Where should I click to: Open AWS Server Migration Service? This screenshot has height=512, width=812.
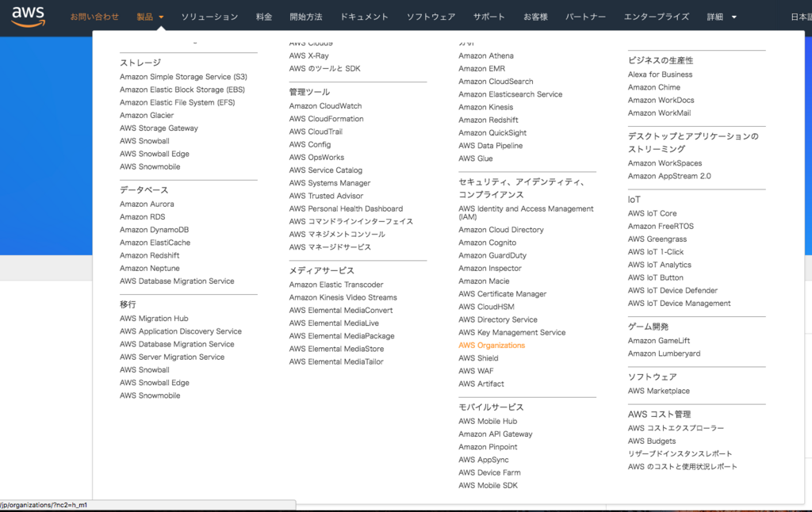point(172,357)
